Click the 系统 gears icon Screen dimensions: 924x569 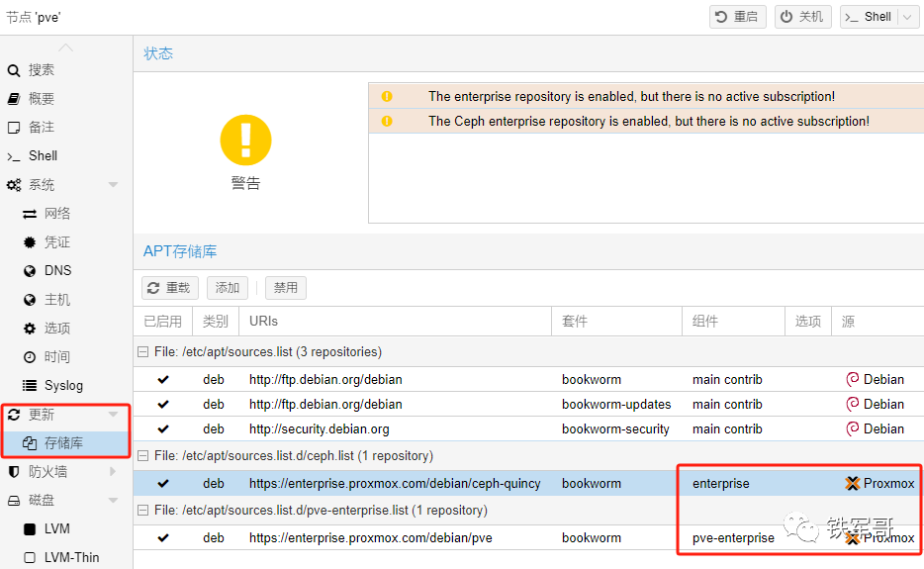point(14,185)
